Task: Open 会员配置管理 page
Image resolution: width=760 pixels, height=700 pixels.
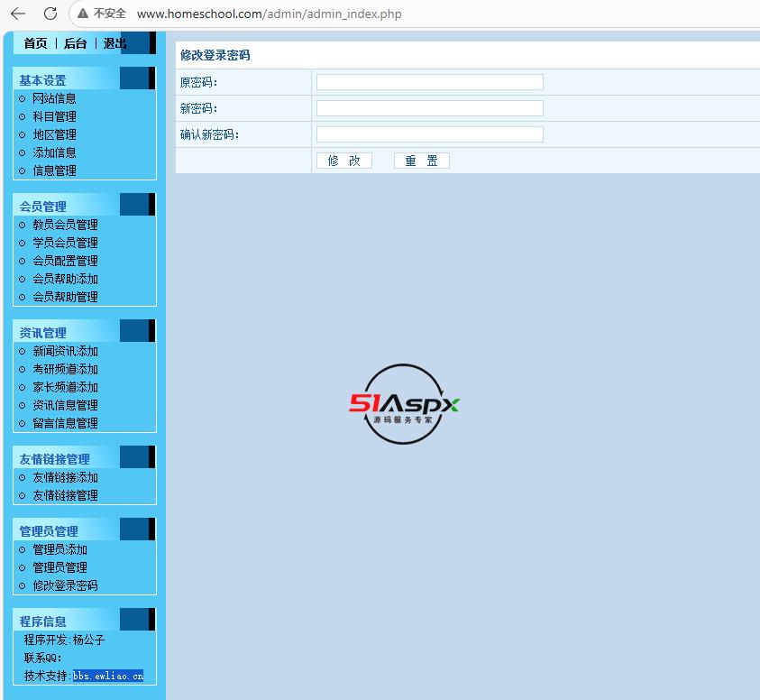Action: [x=65, y=261]
